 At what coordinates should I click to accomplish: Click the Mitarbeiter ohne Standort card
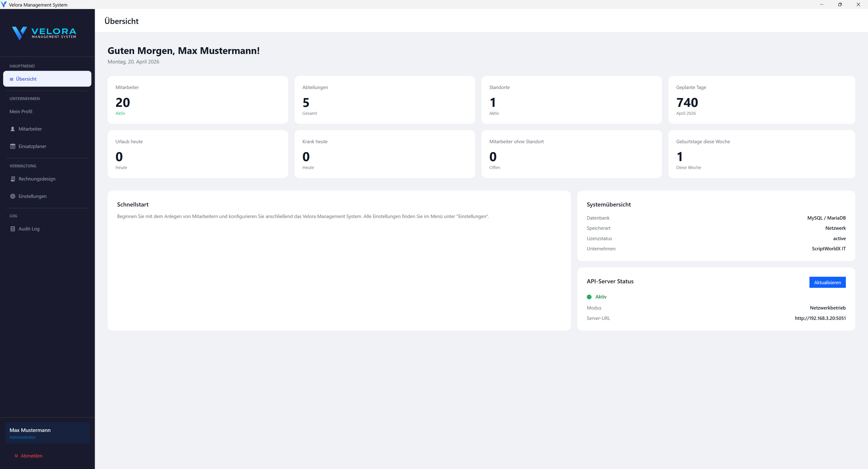(x=572, y=154)
